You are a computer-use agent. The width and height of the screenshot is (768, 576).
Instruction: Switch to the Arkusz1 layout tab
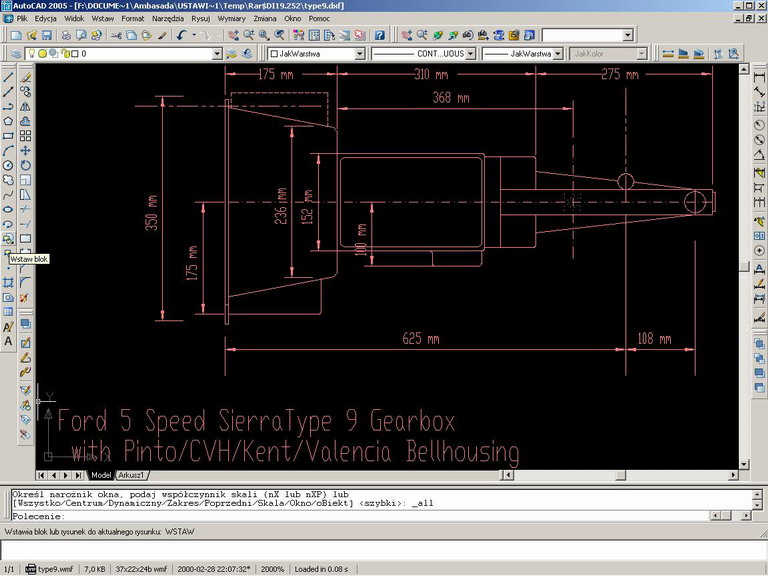[131, 475]
